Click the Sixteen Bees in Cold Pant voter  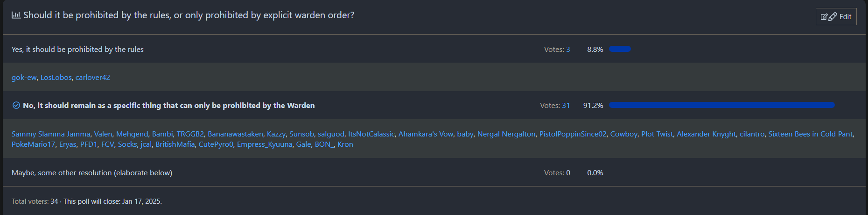[810, 134]
